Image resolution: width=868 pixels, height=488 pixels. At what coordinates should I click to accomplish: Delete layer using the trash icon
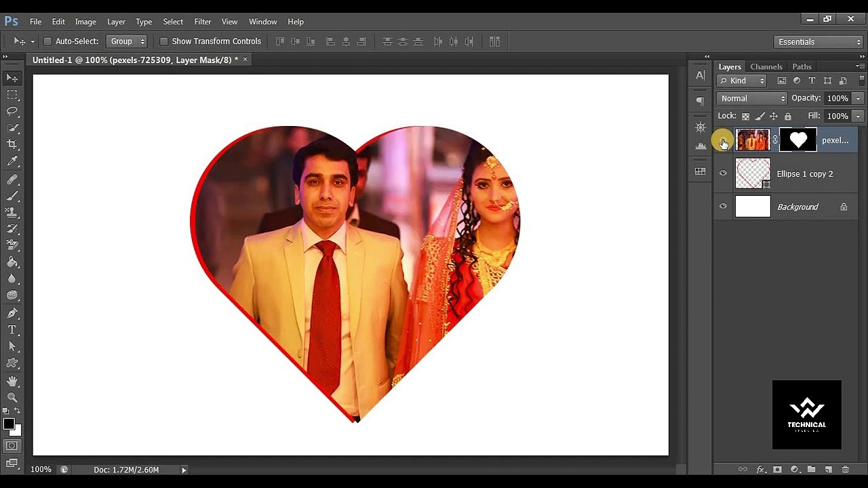coord(845,469)
